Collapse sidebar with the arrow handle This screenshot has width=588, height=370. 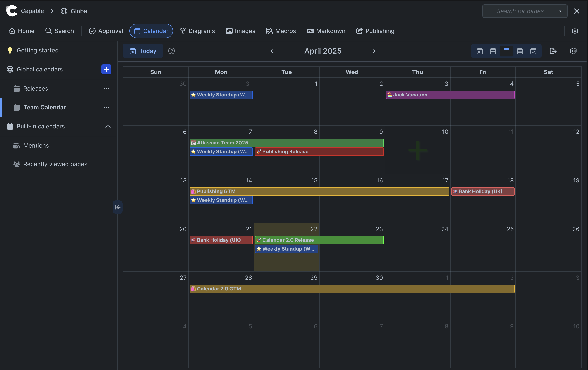(x=117, y=207)
